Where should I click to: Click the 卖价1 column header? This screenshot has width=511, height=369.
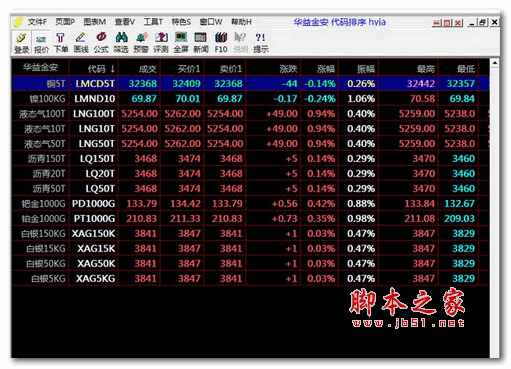coord(225,68)
